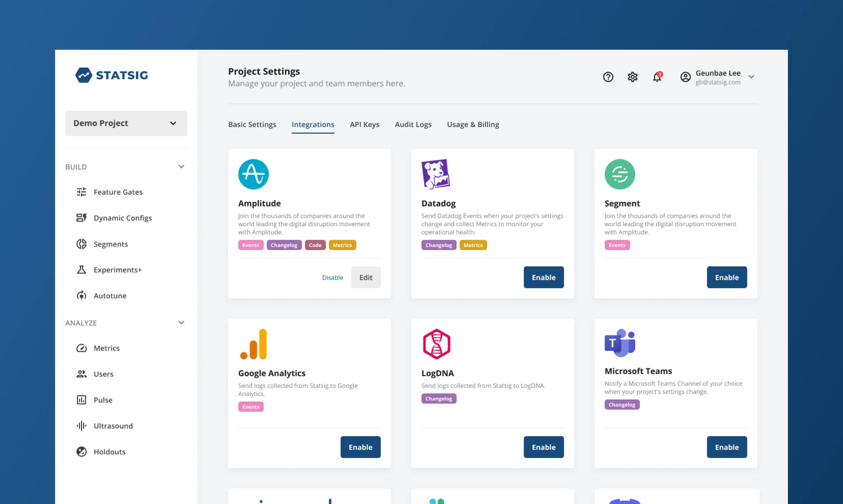Click Amplitude's Metrics tag
Image resolution: width=843 pixels, height=504 pixels.
coord(342,245)
